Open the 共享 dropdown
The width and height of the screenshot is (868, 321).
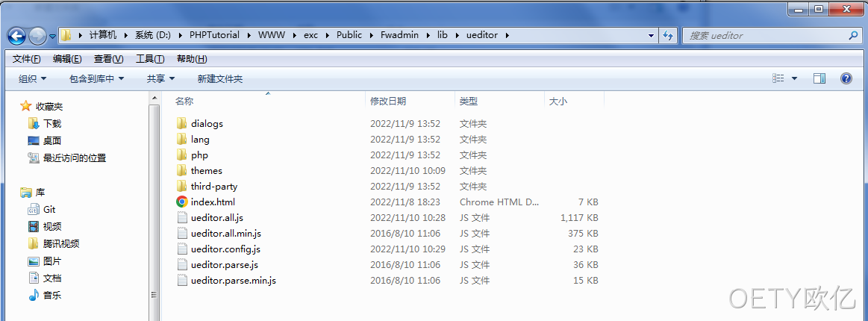click(x=160, y=78)
